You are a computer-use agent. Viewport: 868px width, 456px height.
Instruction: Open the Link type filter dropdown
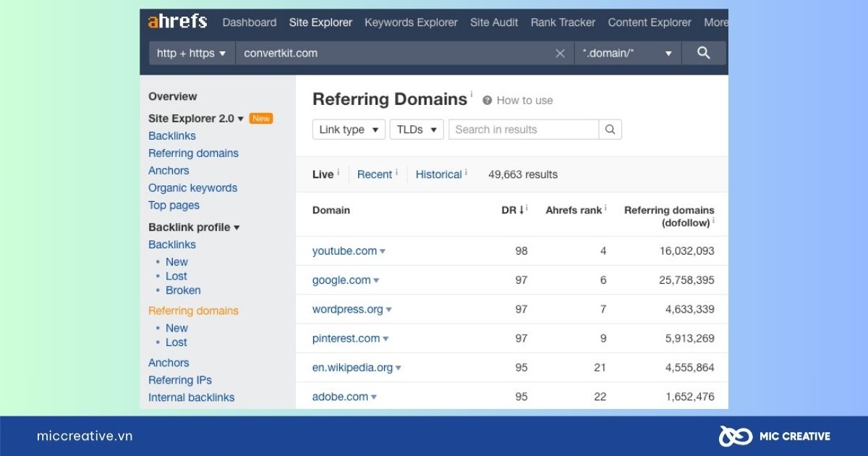coord(349,130)
